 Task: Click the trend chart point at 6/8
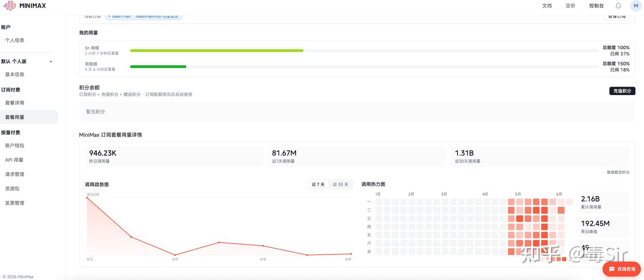click(x=351, y=254)
